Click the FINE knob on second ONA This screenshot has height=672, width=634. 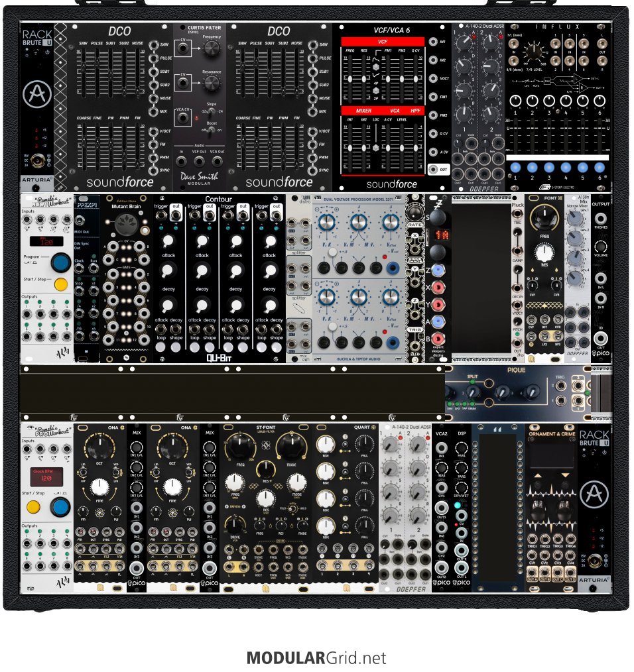coord(172,488)
